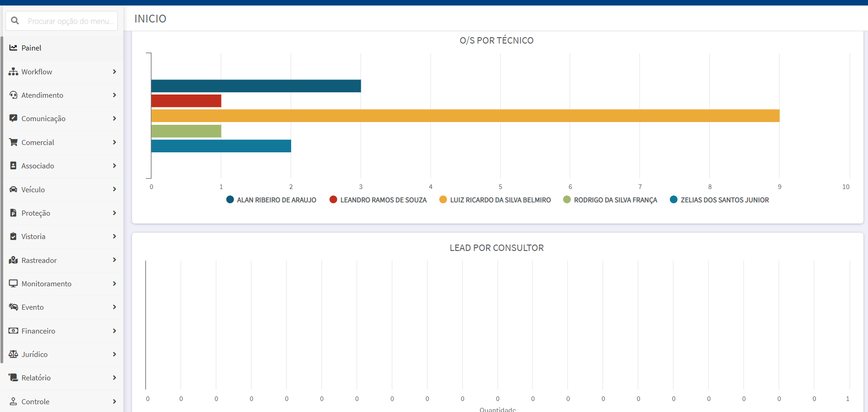Expand the Financeiro submenu chevron
The image size is (868, 412).
click(x=115, y=331)
